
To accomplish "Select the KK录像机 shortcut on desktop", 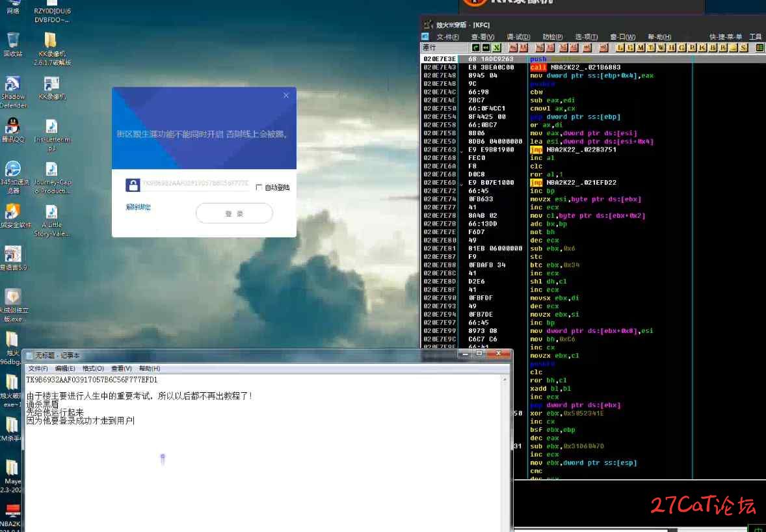I will (x=52, y=88).
